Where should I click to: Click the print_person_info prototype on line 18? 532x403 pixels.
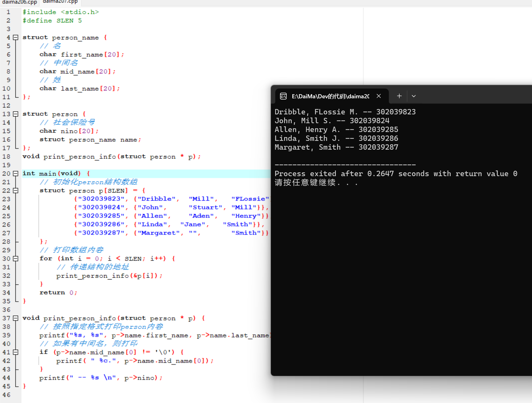pos(111,157)
